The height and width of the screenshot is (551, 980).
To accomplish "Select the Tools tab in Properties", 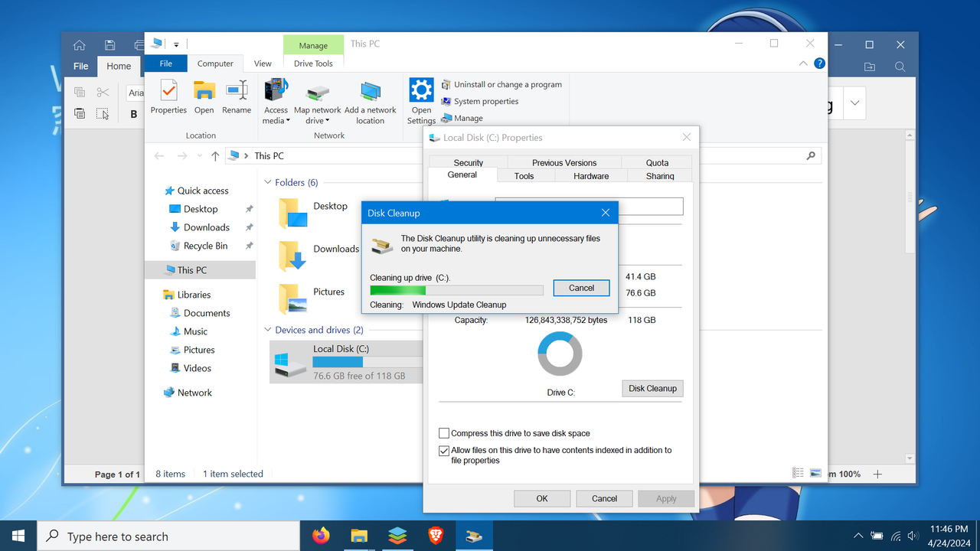I will pyautogui.click(x=524, y=176).
